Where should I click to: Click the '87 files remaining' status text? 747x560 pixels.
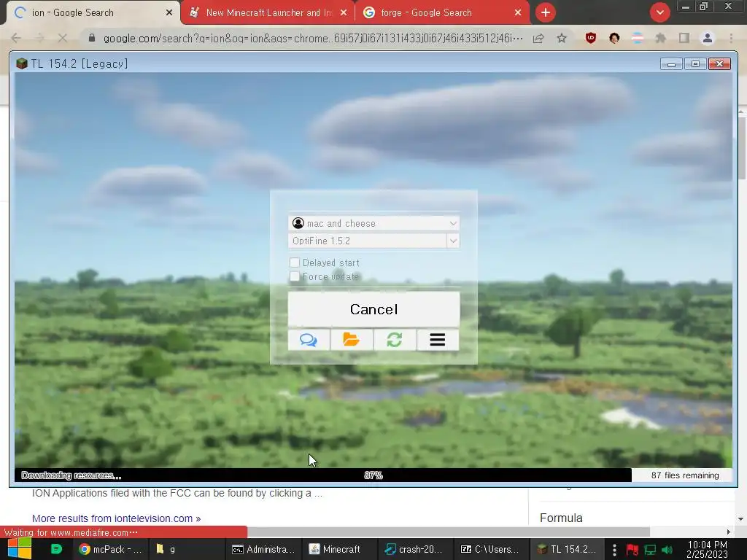click(684, 475)
